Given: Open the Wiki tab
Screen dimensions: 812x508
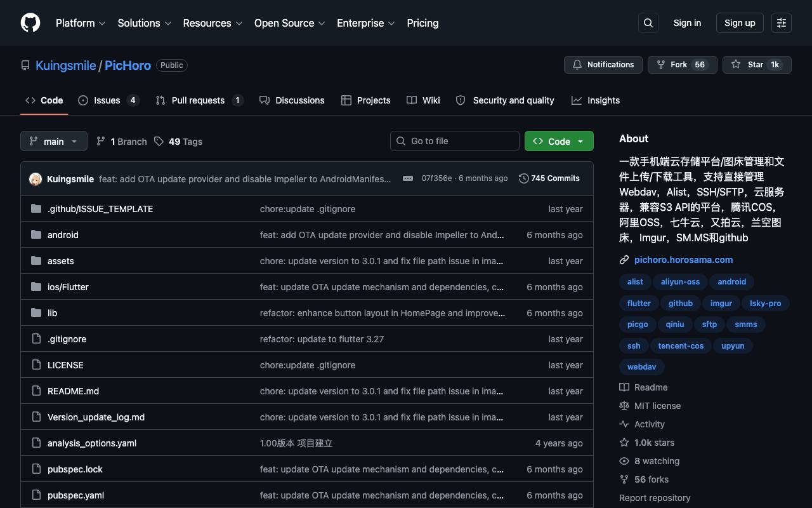Looking at the screenshot, I should tap(423, 100).
